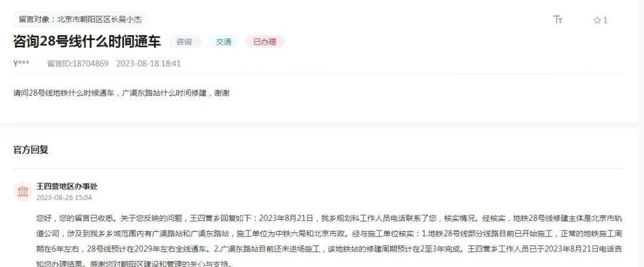Open the 王四营地区办事处 responder name
This screenshot has height=267, width=644.
click(67, 186)
